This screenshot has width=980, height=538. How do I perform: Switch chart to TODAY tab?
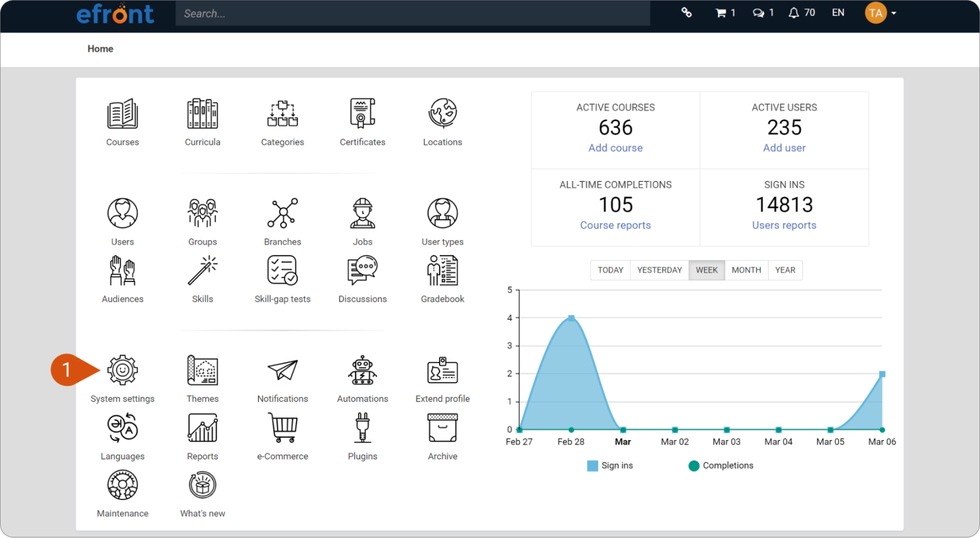[x=610, y=270]
